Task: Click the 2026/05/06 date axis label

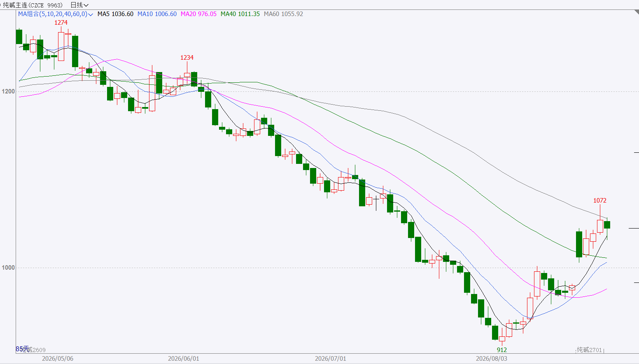Action: coord(58,359)
